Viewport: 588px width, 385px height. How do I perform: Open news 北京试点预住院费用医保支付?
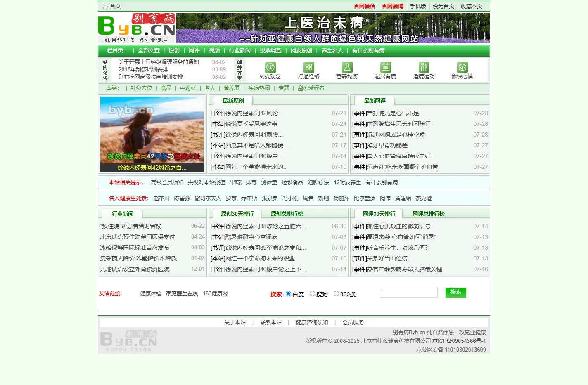pos(138,237)
